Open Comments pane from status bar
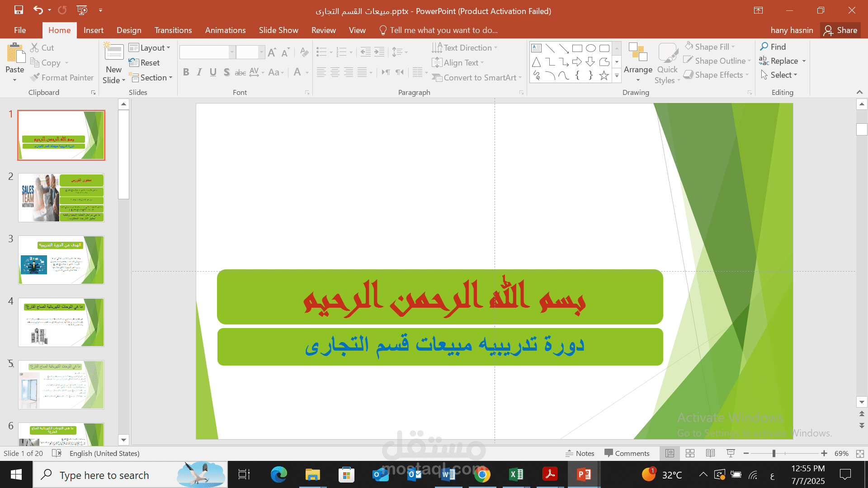This screenshot has width=868, height=488. [627, 453]
